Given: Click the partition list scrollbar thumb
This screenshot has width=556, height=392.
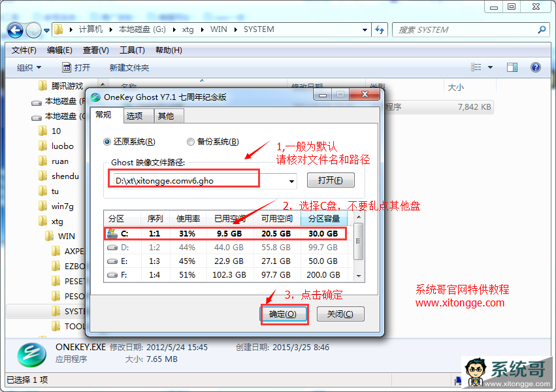Looking at the screenshot, I should tap(359, 241).
